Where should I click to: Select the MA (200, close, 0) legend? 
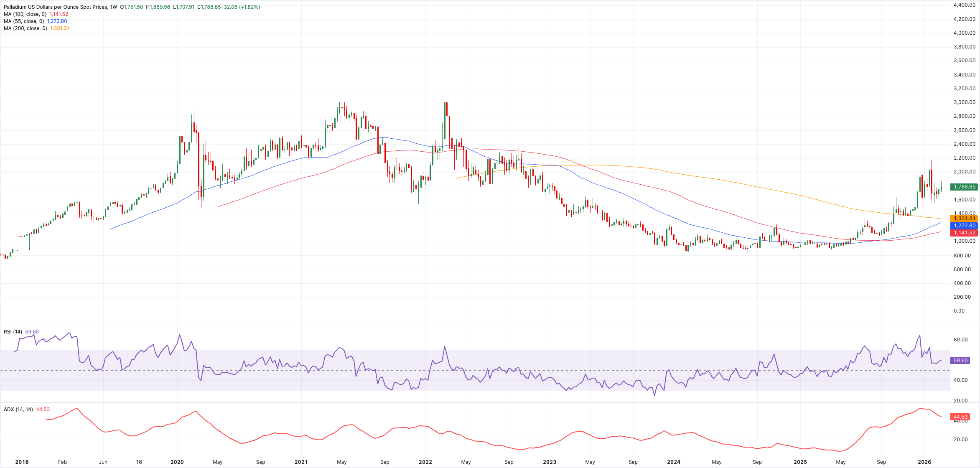tap(25, 28)
